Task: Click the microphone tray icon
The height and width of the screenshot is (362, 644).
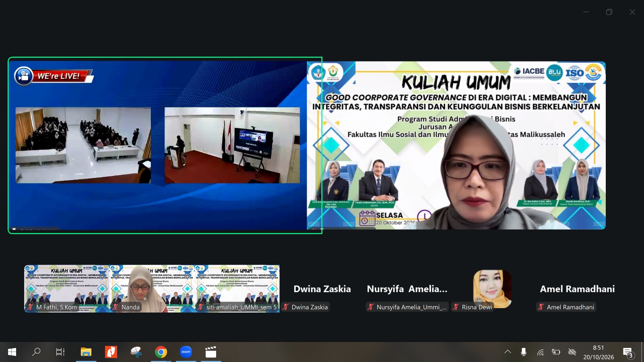Action: [x=524, y=352]
